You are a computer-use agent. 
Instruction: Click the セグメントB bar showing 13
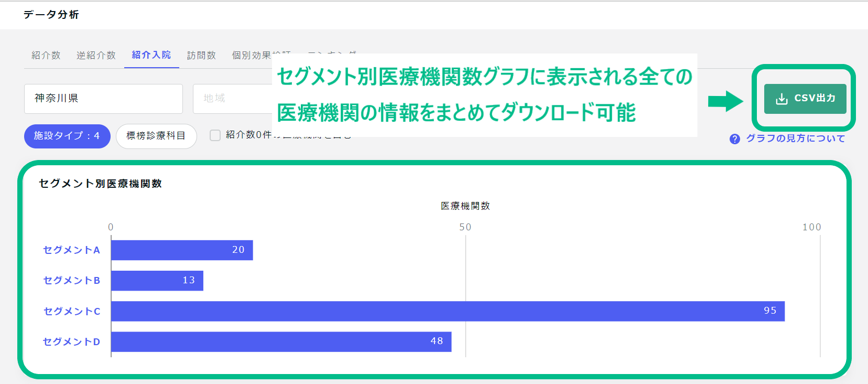(157, 281)
